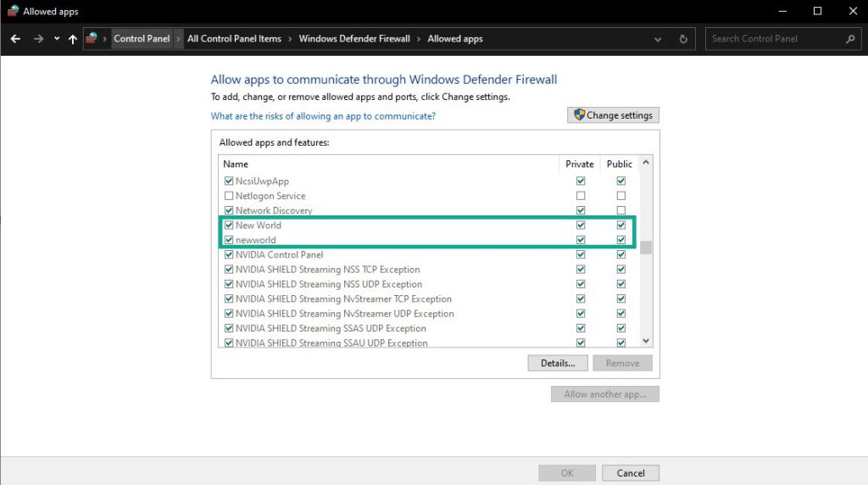Go to Windows Defender Firewall breadcrumb

[354, 39]
